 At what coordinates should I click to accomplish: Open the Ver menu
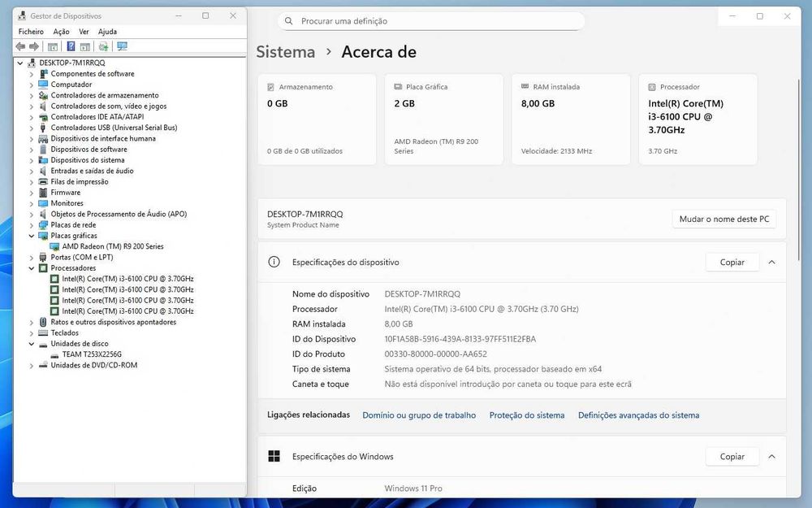coord(84,32)
